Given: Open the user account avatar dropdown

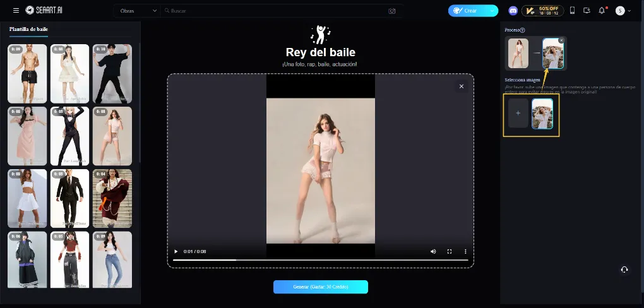Looking at the screenshot, I should point(623,11).
